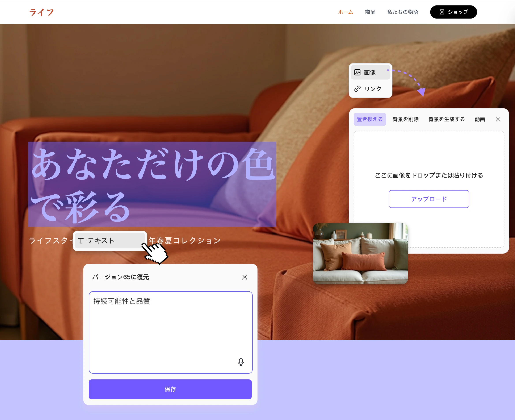Open 私たちの物語 page link

pos(403,12)
